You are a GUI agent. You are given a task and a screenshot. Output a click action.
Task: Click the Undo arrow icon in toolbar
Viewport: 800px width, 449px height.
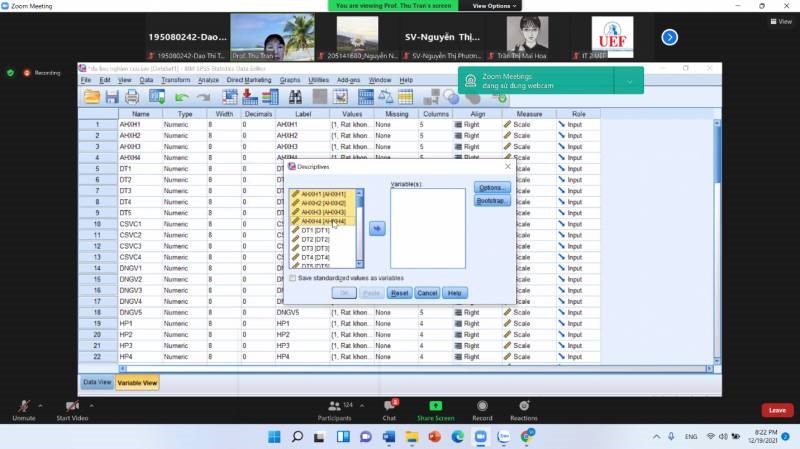click(x=182, y=97)
